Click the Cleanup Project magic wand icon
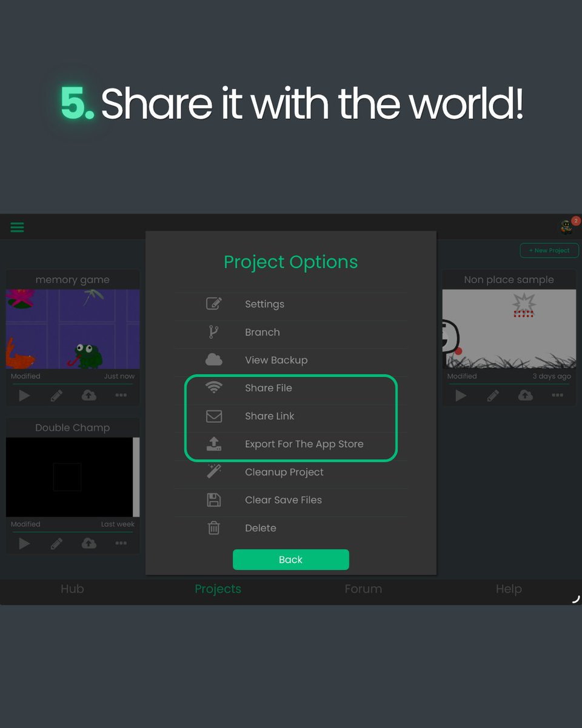This screenshot has height=728, width=582. (214, 471)
